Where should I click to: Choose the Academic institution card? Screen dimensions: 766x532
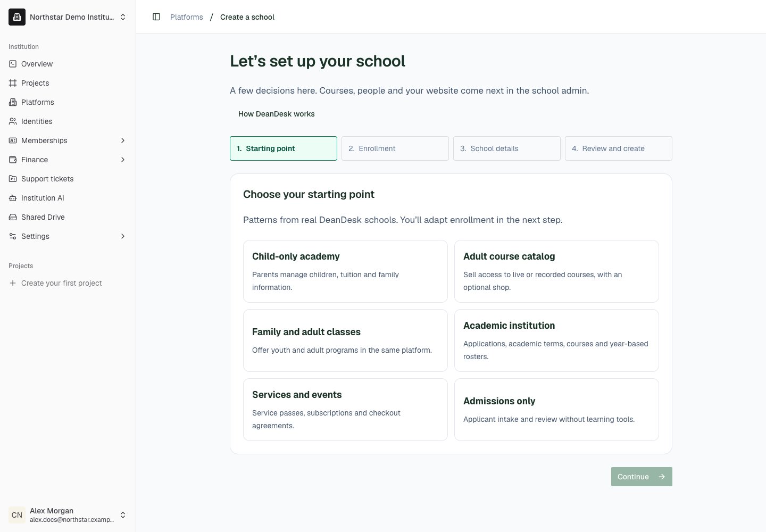[x=556, y=340]
